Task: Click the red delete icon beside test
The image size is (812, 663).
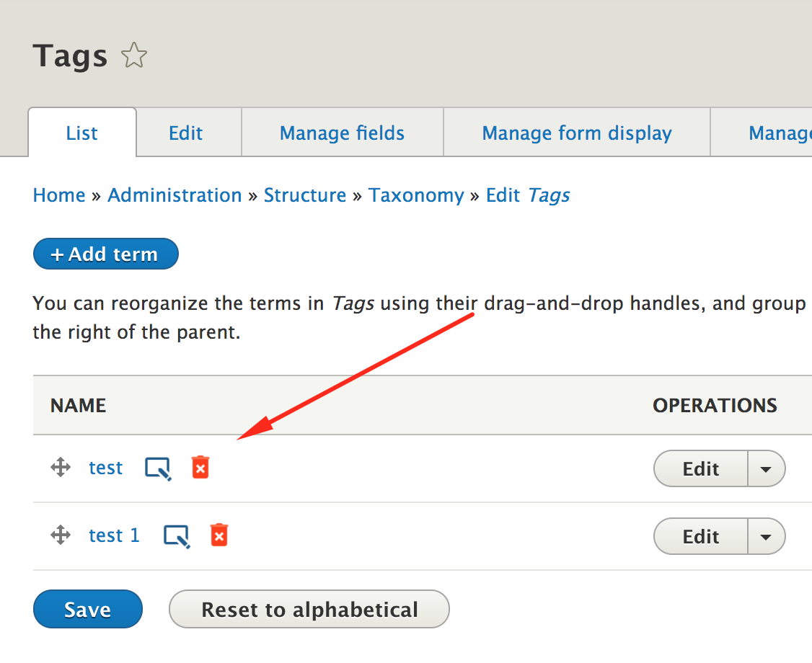Action: [x=200, y=468]
